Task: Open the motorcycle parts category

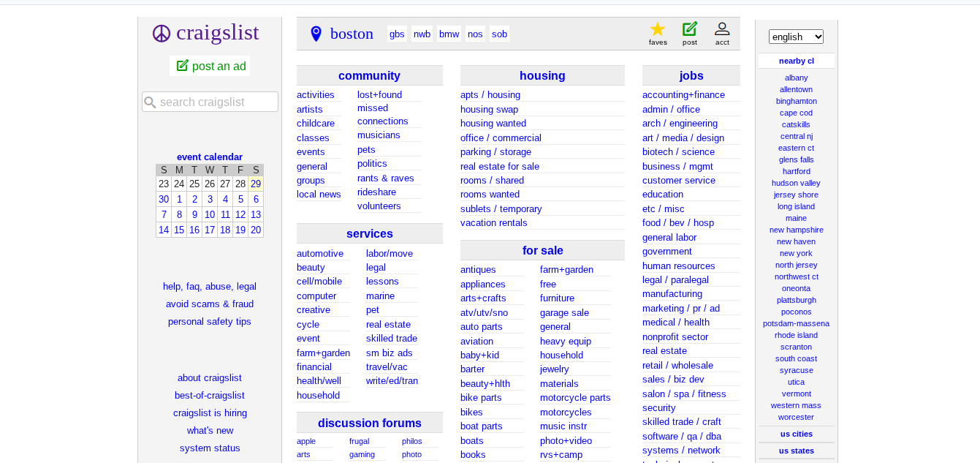Action: tap(575, 398)
